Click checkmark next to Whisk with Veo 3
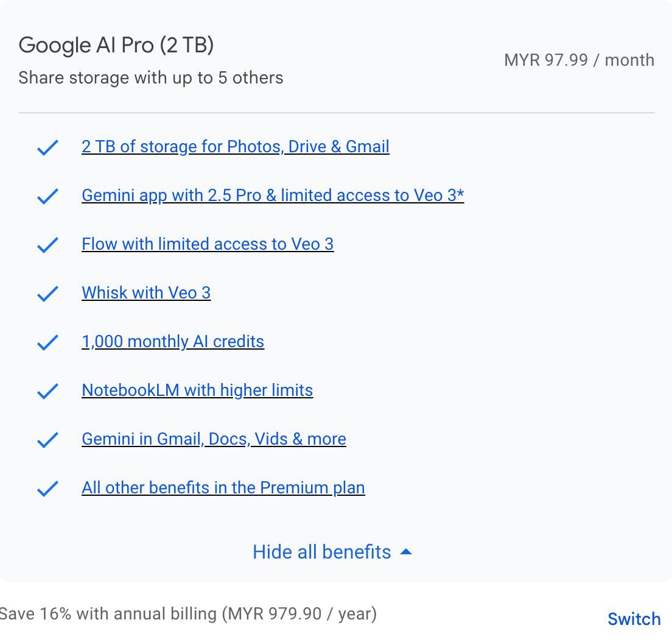The height and width of the screenshot is (642, 672). coord(47,294)
